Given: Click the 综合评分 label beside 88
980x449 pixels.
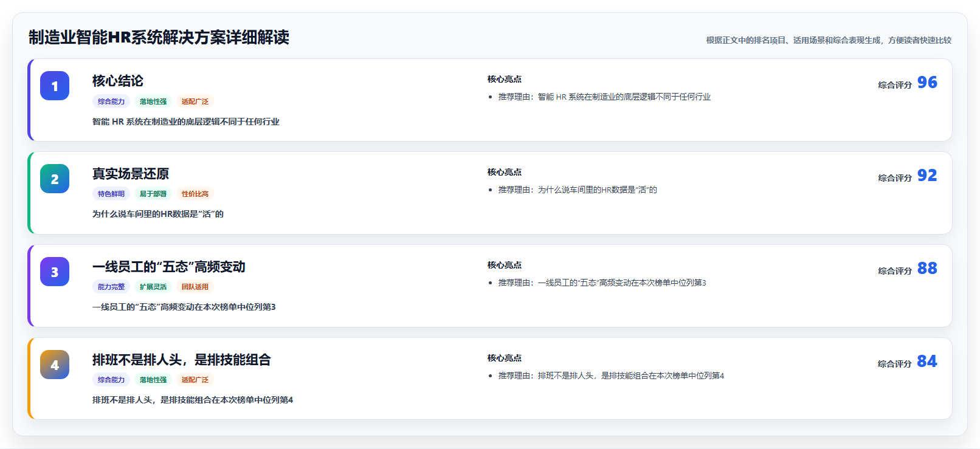Looking at the screenshot, I should tap(895, 271).
